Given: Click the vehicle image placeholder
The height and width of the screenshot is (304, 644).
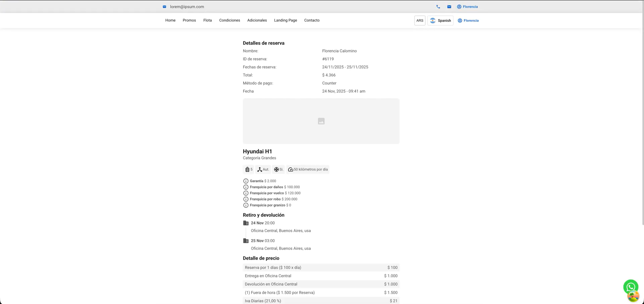Looking at the screenshot, I should (x=321, y=121).
